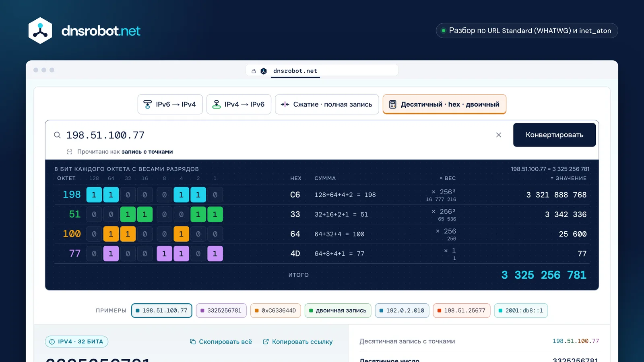644x362 pixels.
Task: Choose the 198.51.25677 example chip
Action: click(x=462, y=311)
